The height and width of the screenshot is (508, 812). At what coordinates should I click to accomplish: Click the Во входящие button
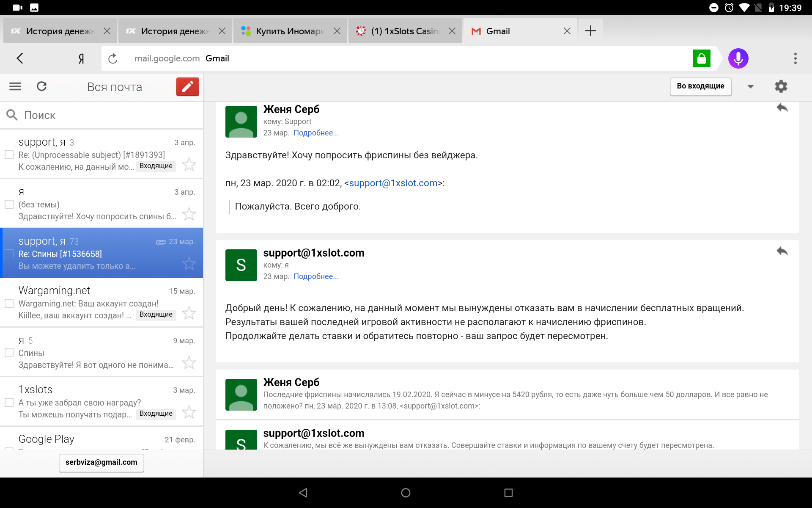(700, 86)
